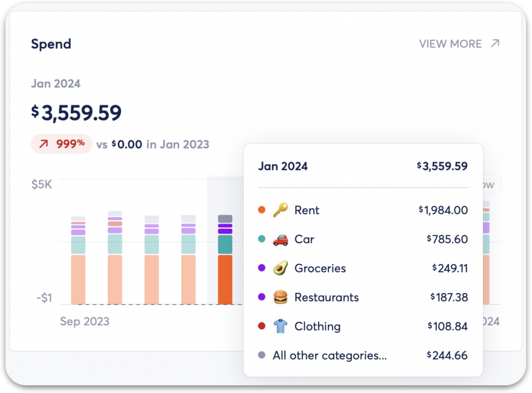Click the 'Clothing' category label
532x393 pixels.
click(x=317, y=326)
